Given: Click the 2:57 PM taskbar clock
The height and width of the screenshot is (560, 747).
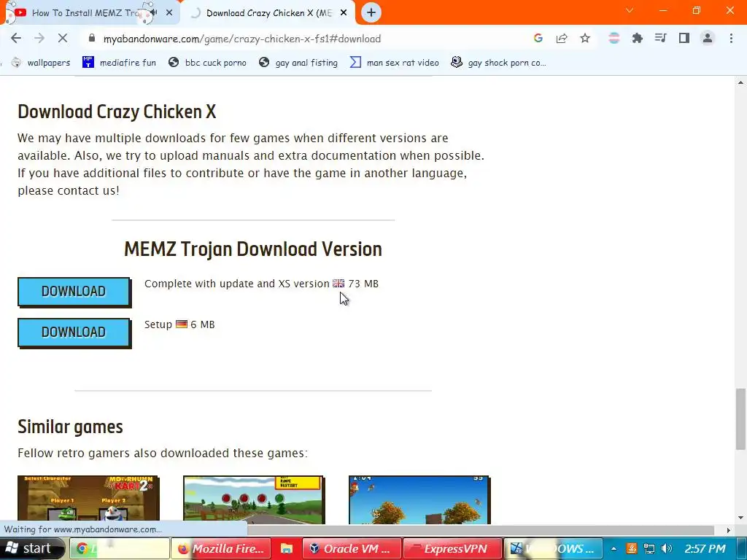Looking at the screenshot, I should click(705, 548).
